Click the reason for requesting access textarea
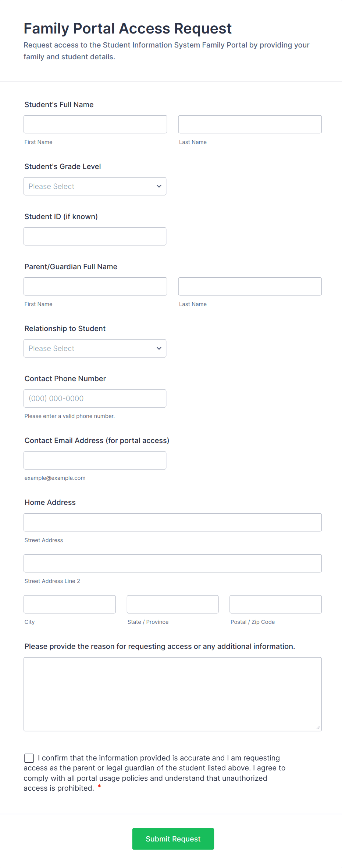Screen dimensions: 342x868 point(172,694)
